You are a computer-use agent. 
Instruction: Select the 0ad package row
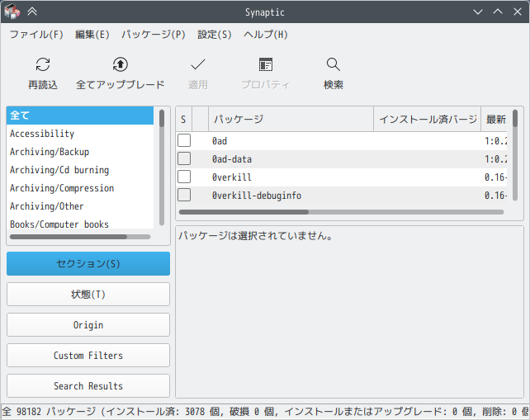click(x=342, y=141)
